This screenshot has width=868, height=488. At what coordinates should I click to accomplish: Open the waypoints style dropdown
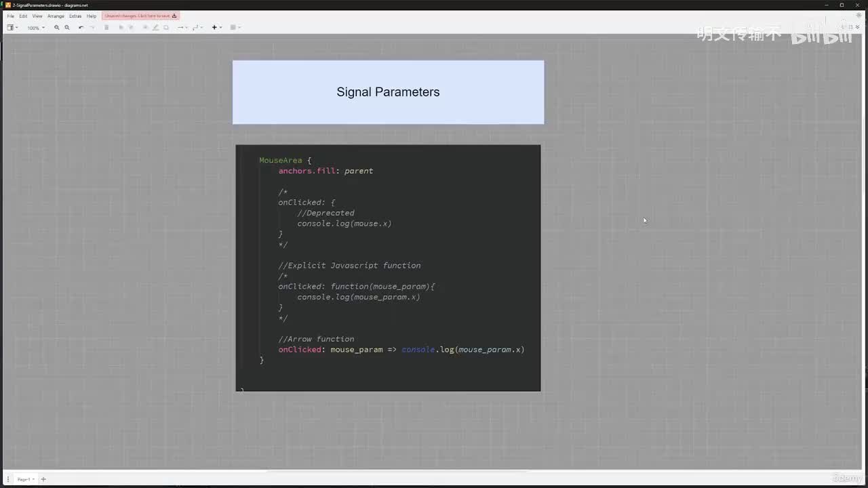click(x=197, y=28)
